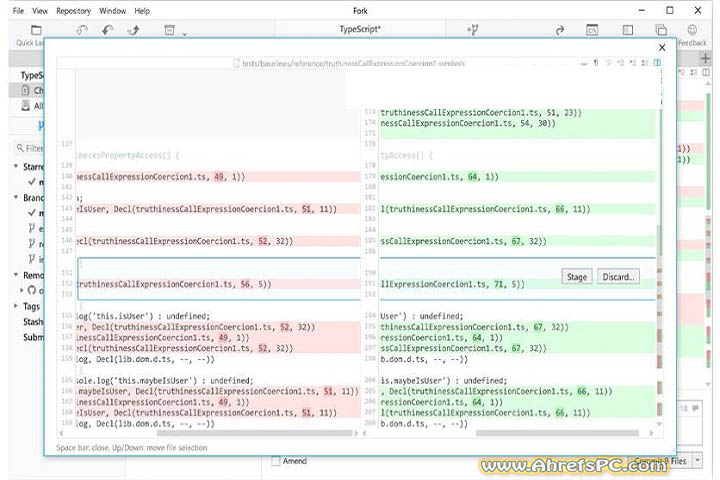This screenshot has height=480, width=720.
Task: Stage the selected hunk
Action: [577, 277]
